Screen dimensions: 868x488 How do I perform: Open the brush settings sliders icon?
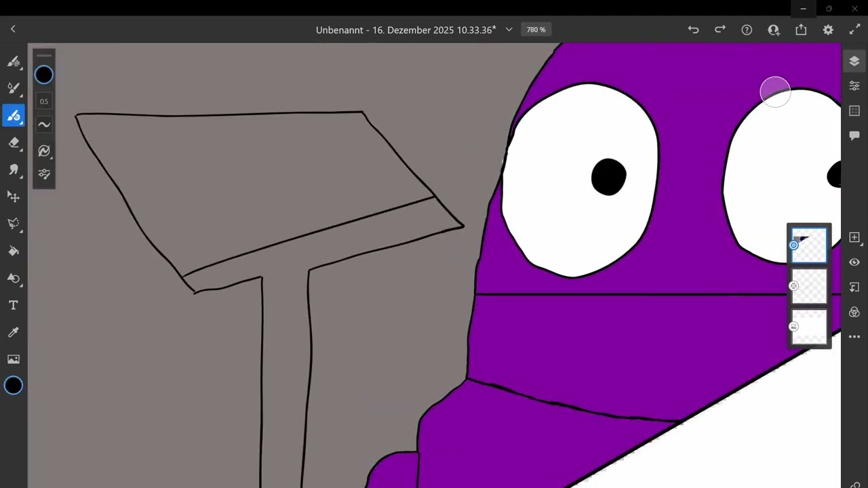[x=44, y=174]
